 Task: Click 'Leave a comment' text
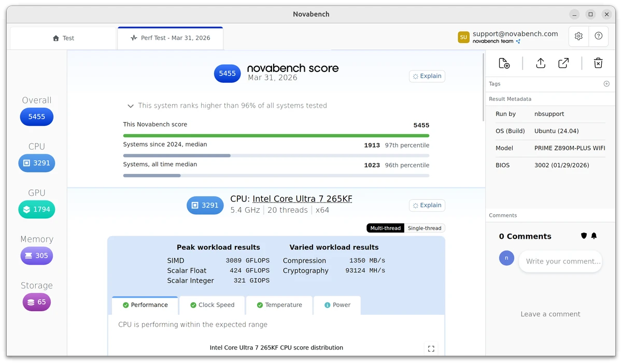tap(550, 314)
